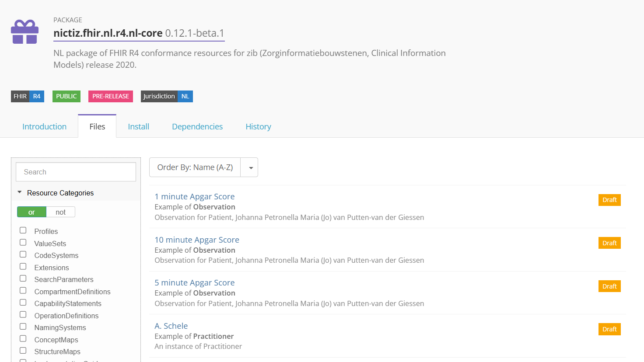Image resolution: width=644 pixels, height=362 pixels.
Task: Go to the Dependencies tab
Action: (197, 126)
